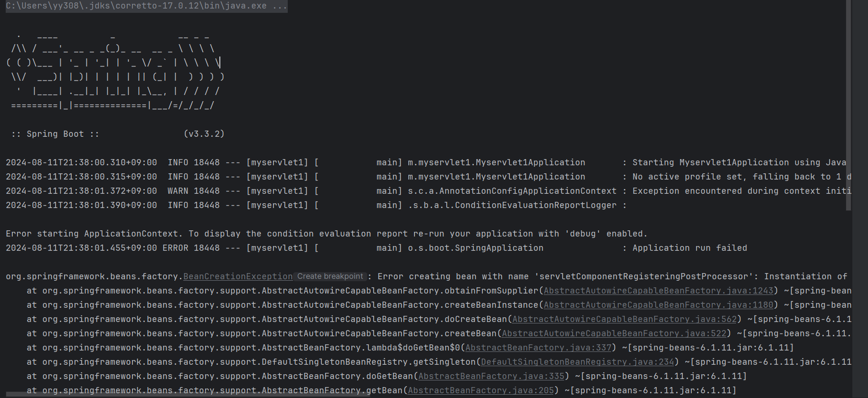Open AbstractBeanFactory.java:205 link
Viewport: 868px width, 398px height.
coord(481,390)
